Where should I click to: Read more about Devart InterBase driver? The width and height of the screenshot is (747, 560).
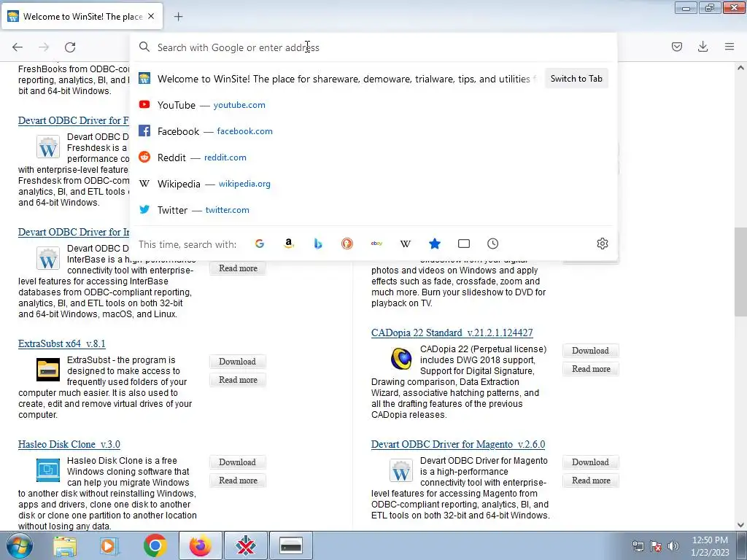pos(238,268)
